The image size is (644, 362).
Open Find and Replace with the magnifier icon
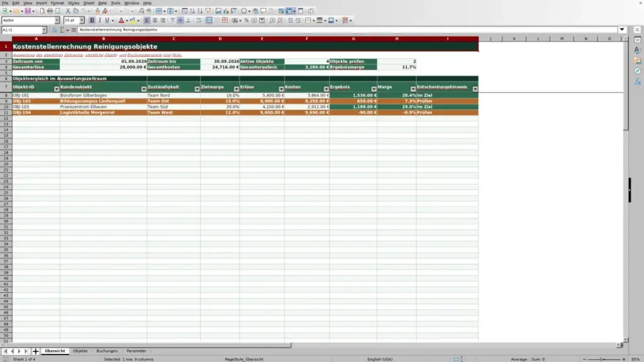(142, 11)
